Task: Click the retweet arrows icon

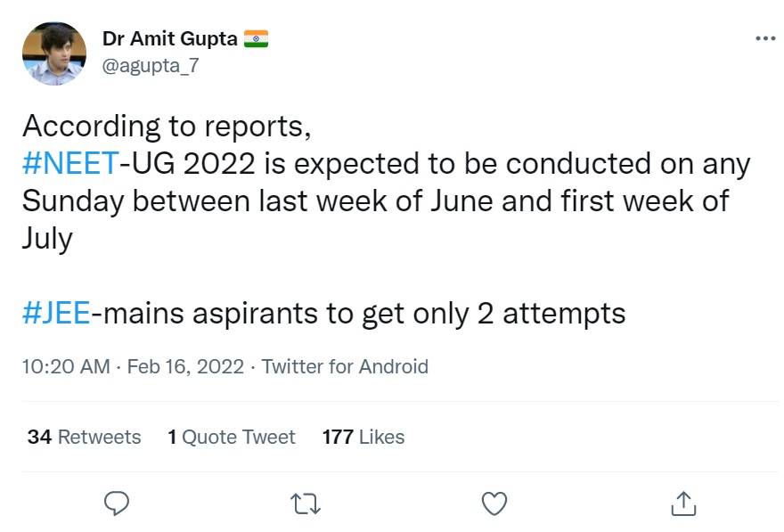Action: (306, 504)
